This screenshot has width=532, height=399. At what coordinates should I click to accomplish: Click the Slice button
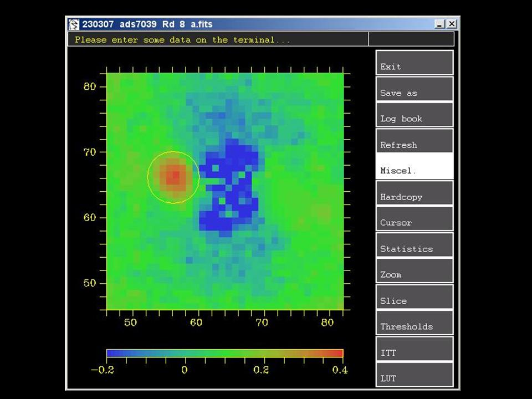coord(415,297)
